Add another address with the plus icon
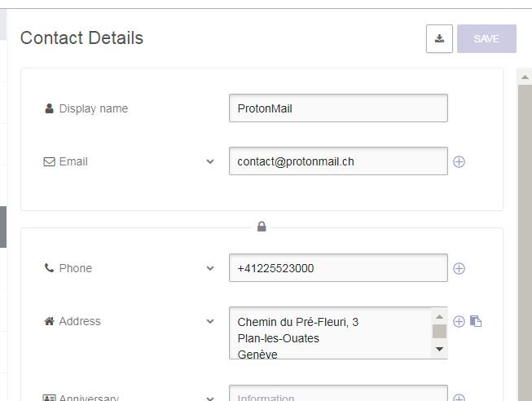The height and width of the screenshot is (401, 532). click(x=459, y=321)
